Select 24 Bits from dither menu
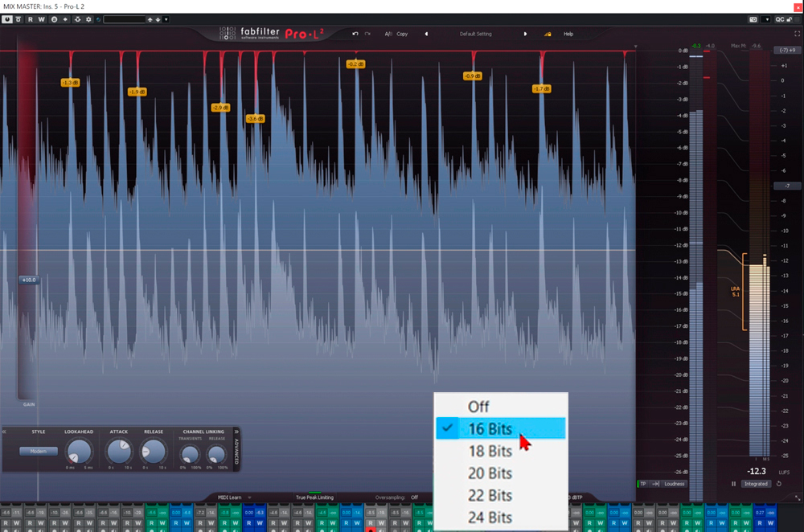This screenshot has height=532, width=804. pos(489,517)
